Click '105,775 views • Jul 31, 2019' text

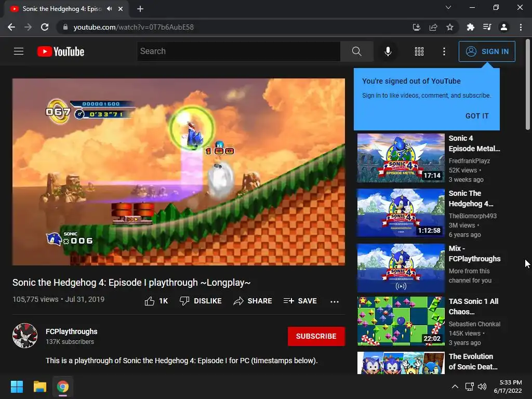[x=58, y=299]
